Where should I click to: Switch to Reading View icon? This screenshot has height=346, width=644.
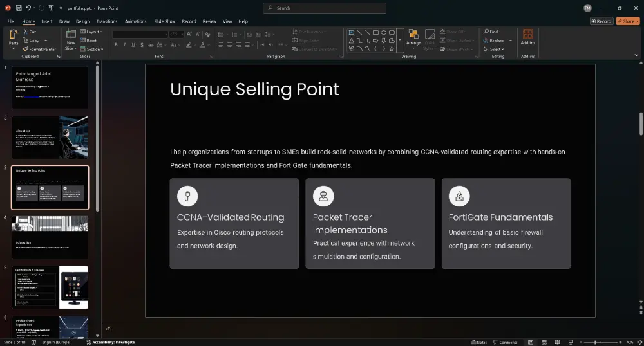pyautogui.click(x=557, y=342)
